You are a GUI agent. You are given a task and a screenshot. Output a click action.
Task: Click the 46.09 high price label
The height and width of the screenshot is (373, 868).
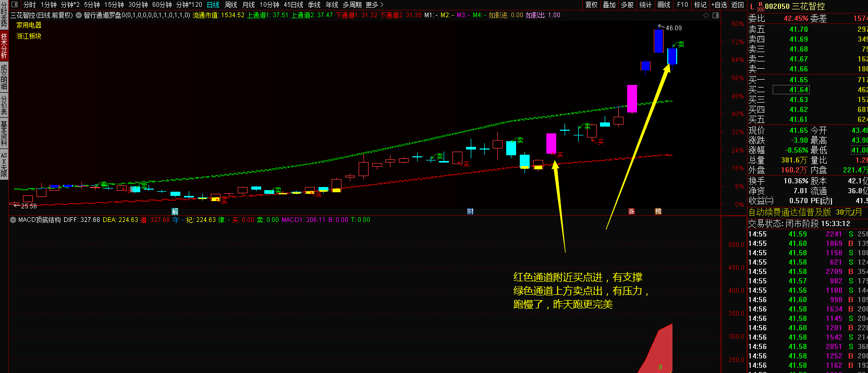tap(674, 28)
